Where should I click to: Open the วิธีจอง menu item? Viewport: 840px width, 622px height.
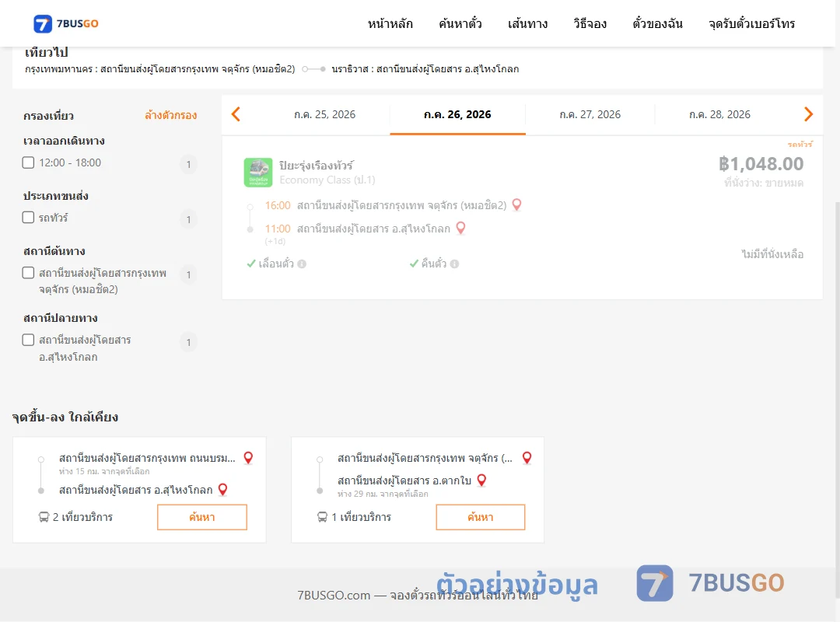(590, 23)
